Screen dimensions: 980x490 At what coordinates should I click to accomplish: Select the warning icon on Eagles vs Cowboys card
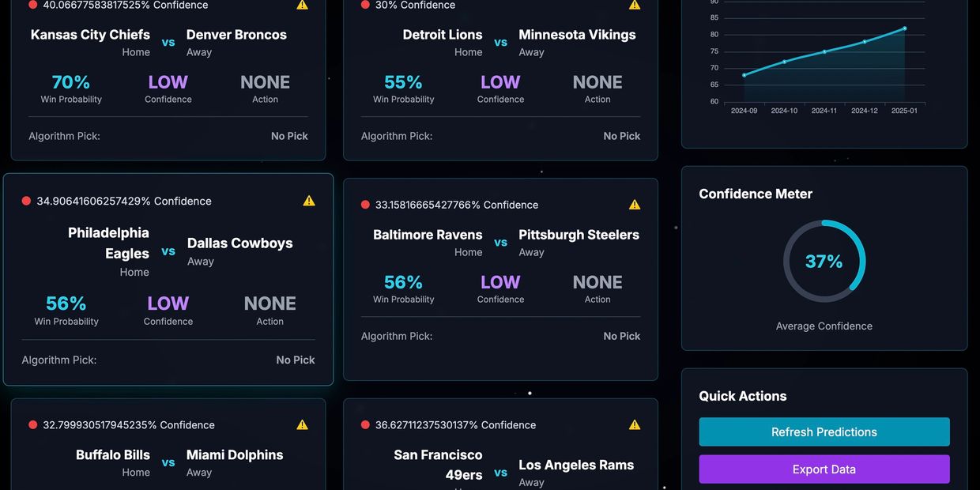[x=309, y=201]
